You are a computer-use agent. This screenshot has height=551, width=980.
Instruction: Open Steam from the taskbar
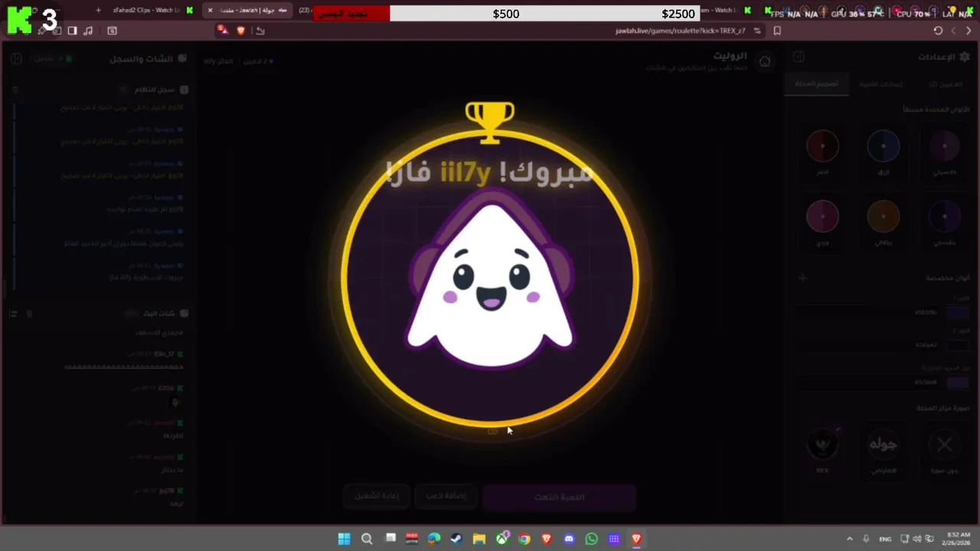pyautogui.click(x=456, y=539)
